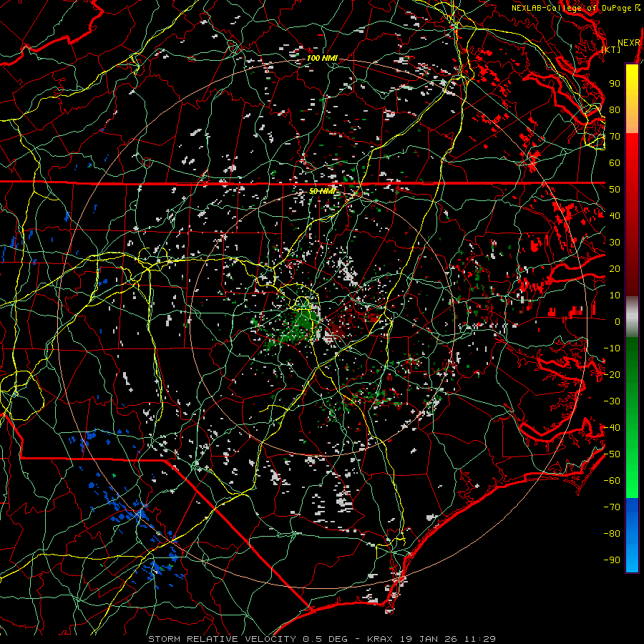This screenshot has width=644, height=644.
Task: Click the '-50' value on the velocity scale
Action: [612, 454]
